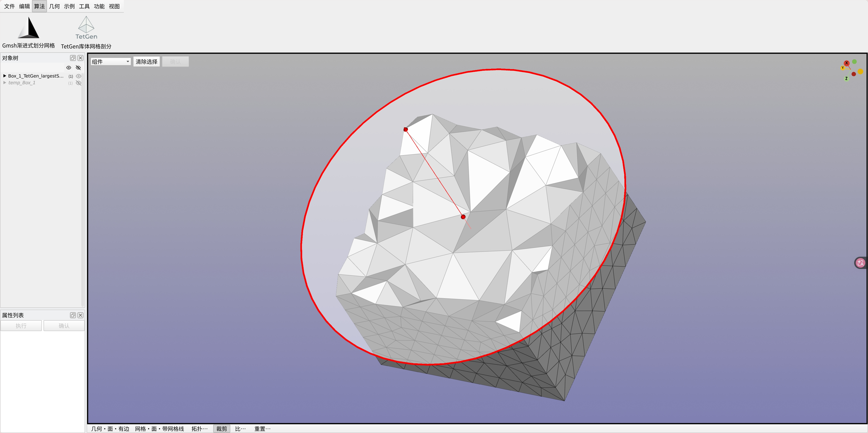Screen dimensions: 868x433
Task: Toggle visibility of Box_1_TetGen_largestS... object
Action: (78, 76)
